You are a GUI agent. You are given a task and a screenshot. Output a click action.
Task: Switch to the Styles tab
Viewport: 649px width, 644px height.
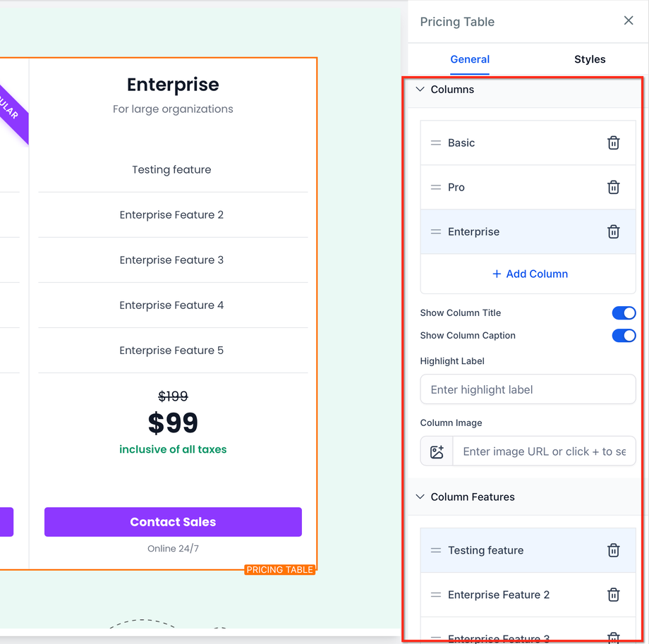click(x=590, y=59)
